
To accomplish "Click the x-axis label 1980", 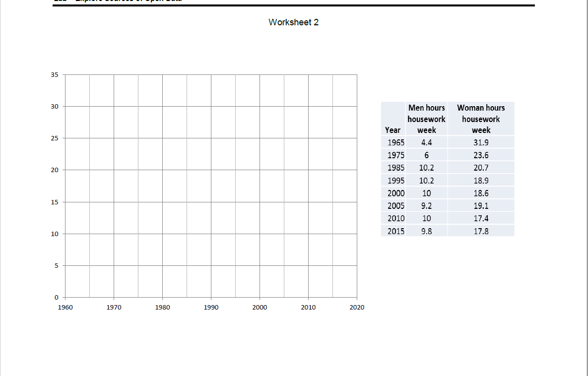I will pos(162,308).
